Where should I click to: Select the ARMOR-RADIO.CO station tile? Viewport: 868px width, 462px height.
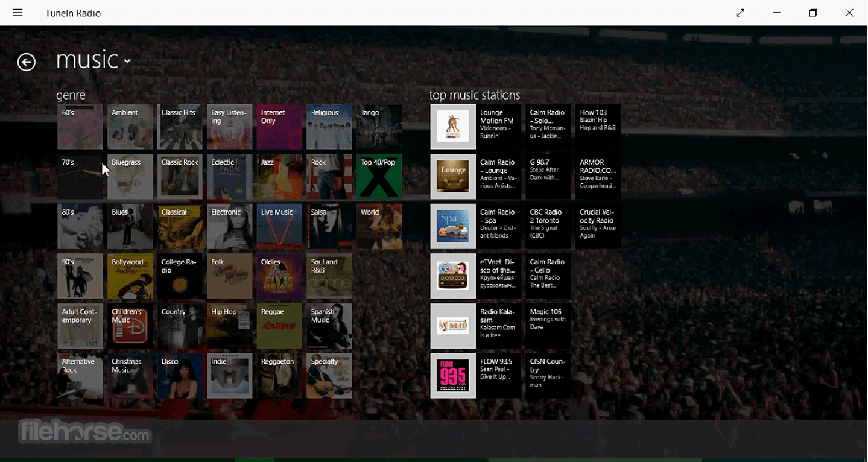click(x=598, y=177)
